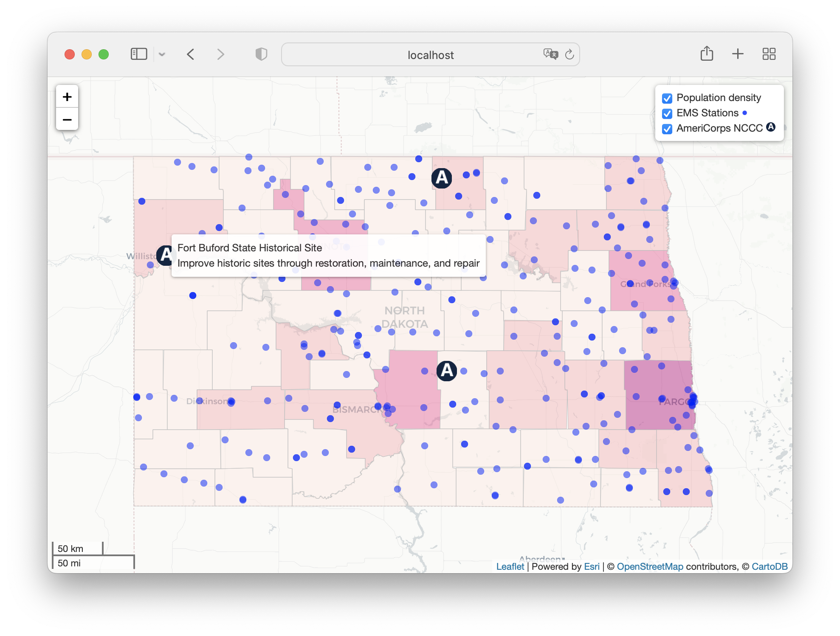Zoom in on the map
Image resolution: width=840 pixels, height=636 pixels.
point(67,97)
